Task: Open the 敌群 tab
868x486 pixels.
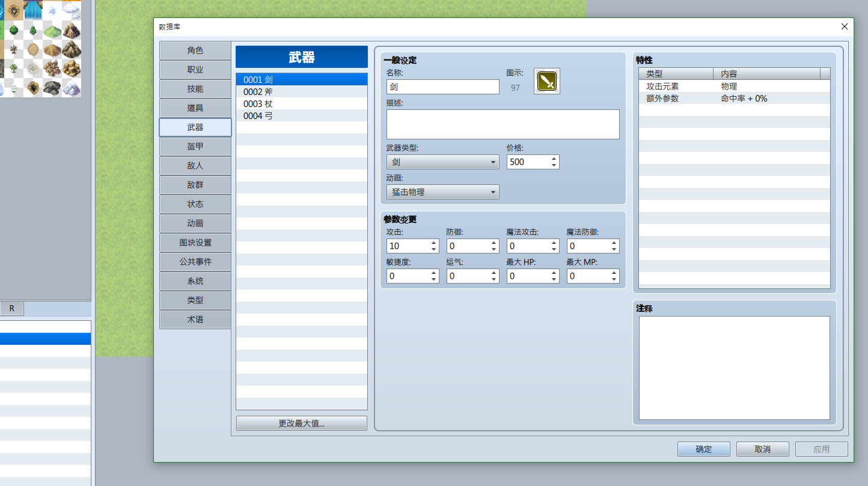Action: pos(195,185)
